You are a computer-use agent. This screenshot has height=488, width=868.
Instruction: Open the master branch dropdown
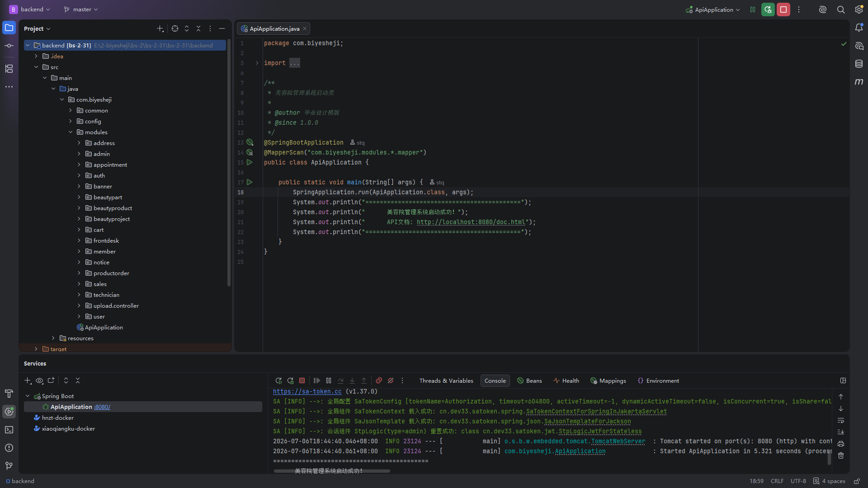[x=81, y=9]
